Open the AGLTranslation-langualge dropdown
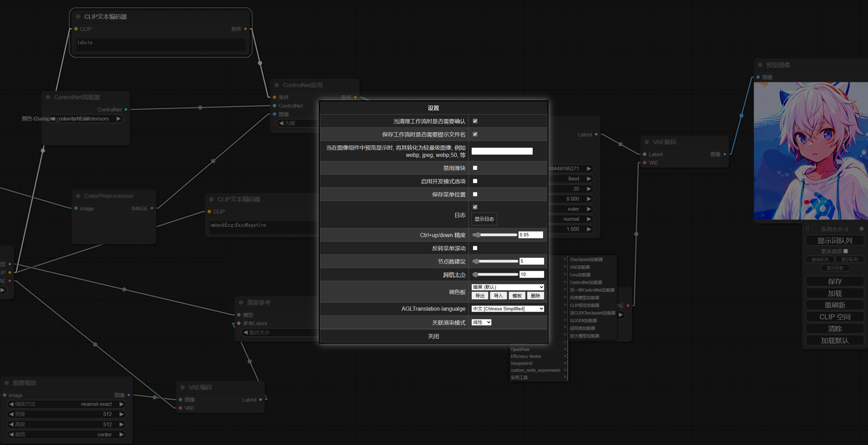This screenshot has width=868, height=445. pyautogui.click(x=508, y=308)
